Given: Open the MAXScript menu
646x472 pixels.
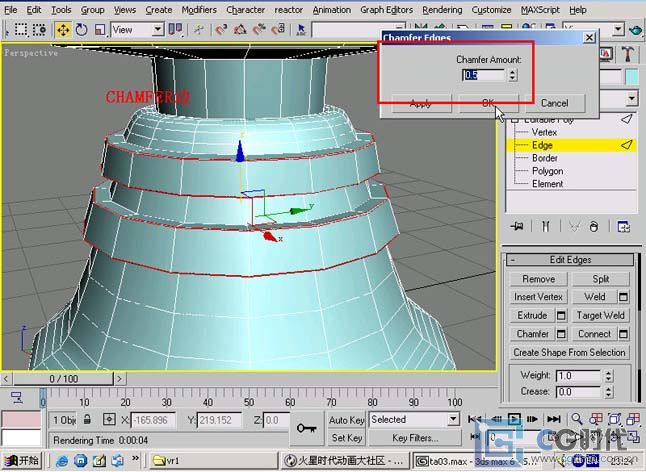Looking at the screenshot, I should 540,9.
